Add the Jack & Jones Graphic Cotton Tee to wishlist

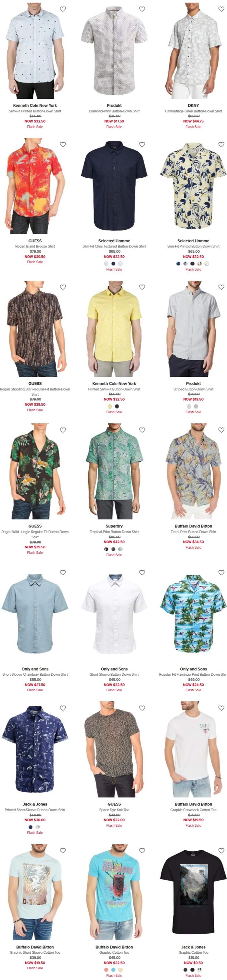221,851
